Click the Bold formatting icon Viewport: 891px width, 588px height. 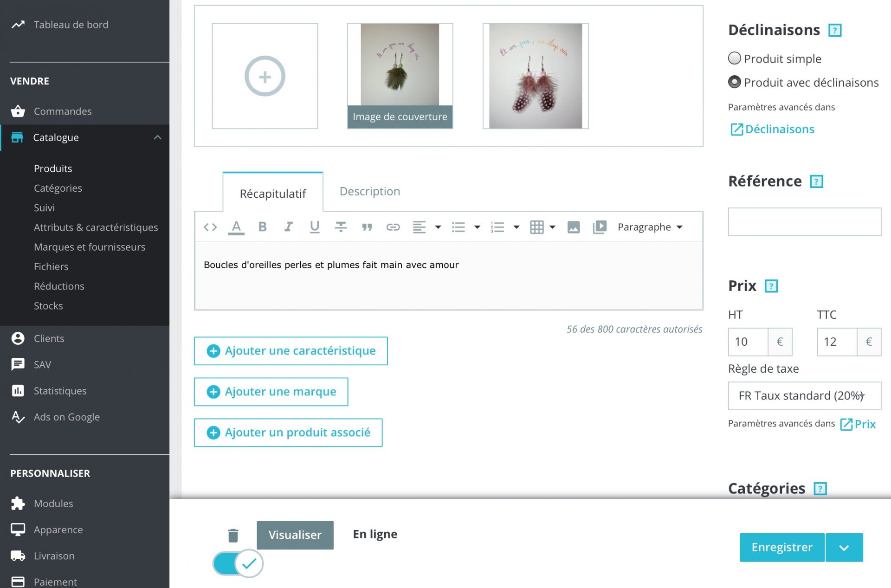262,227
